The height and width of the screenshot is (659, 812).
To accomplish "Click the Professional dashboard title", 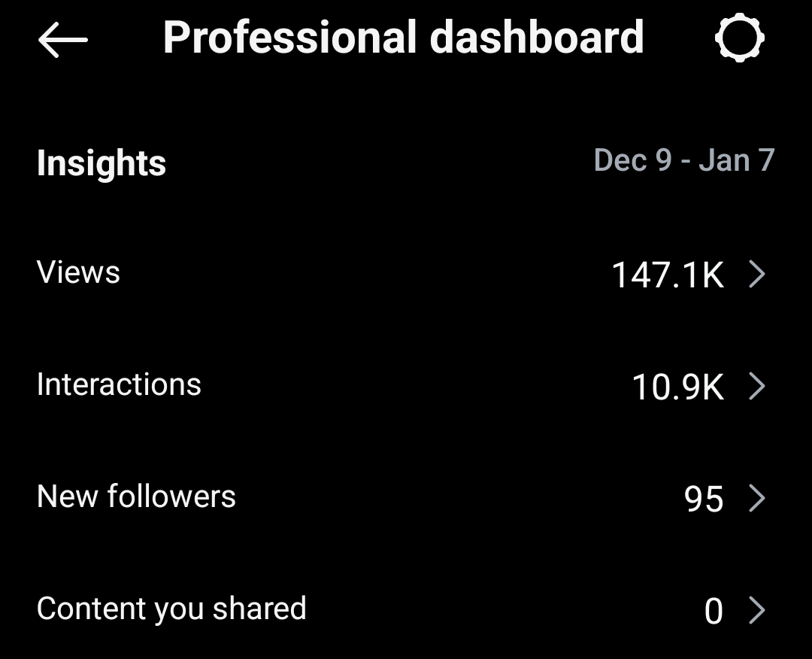I will coord(403,38).
